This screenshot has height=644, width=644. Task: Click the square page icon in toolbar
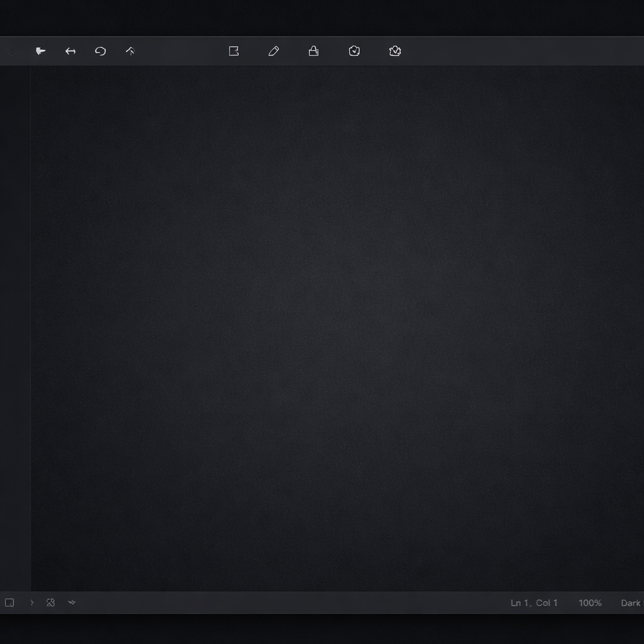point(234,51)
